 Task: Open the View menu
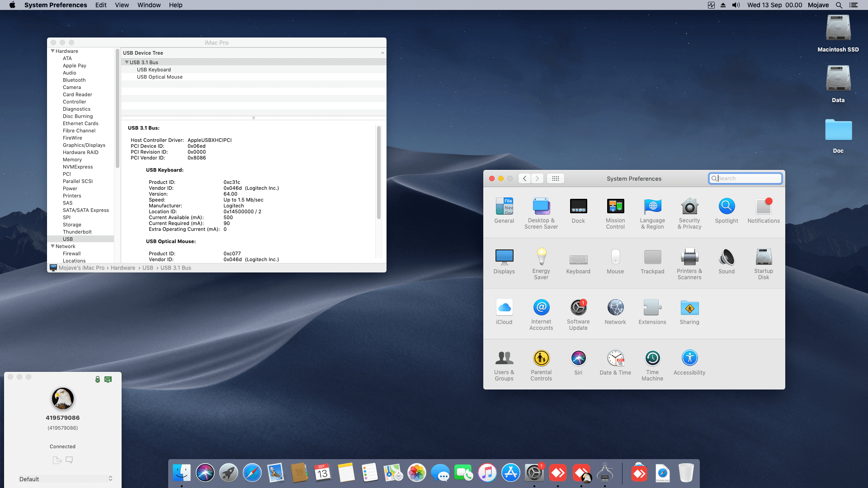[122, 5]
